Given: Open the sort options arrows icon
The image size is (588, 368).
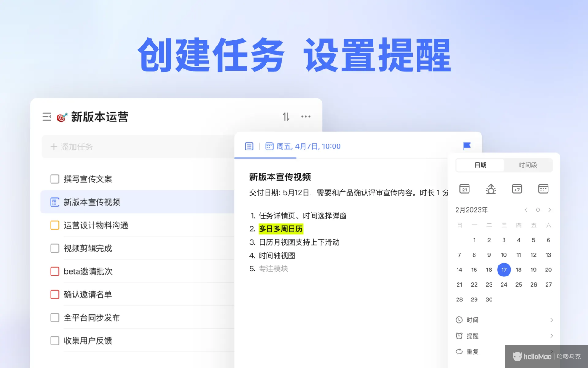Looking at the screenshot, I should tap(286, 117).
